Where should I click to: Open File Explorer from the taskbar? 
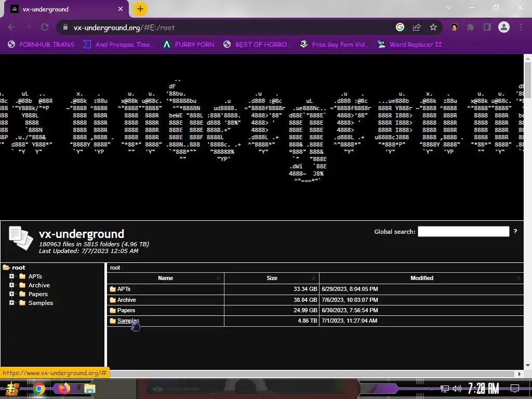[89, 389]
